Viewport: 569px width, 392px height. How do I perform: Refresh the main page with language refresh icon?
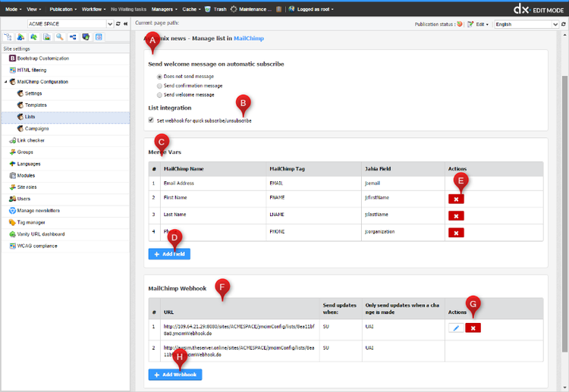564,24
